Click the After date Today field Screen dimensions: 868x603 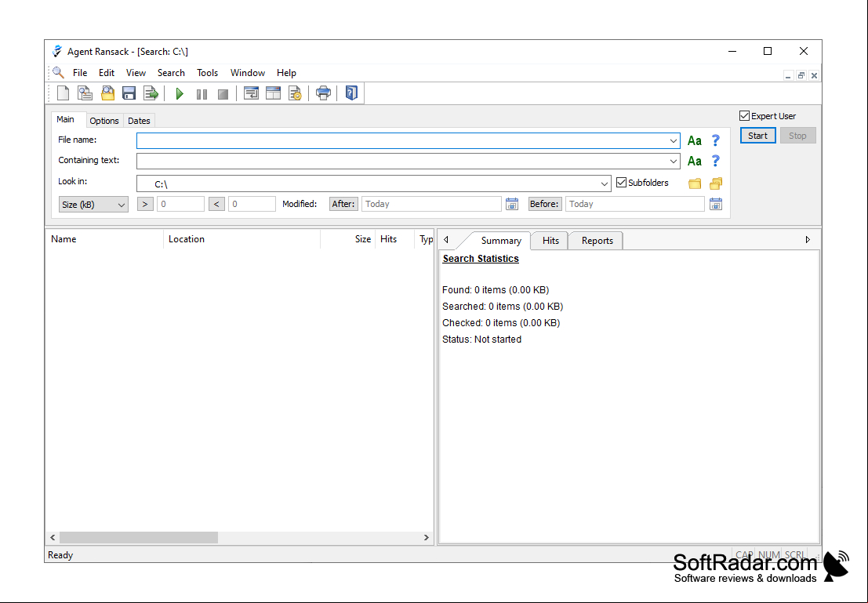click(431, 204)
